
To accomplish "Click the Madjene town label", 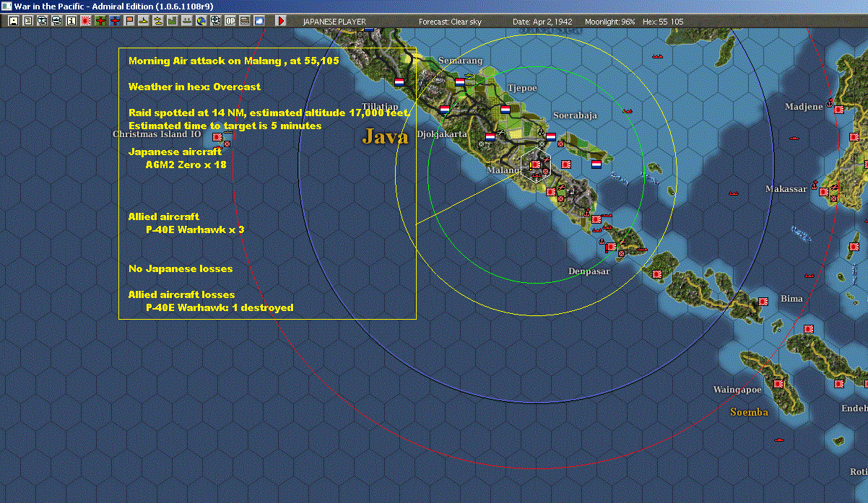I will coord(804,107).
